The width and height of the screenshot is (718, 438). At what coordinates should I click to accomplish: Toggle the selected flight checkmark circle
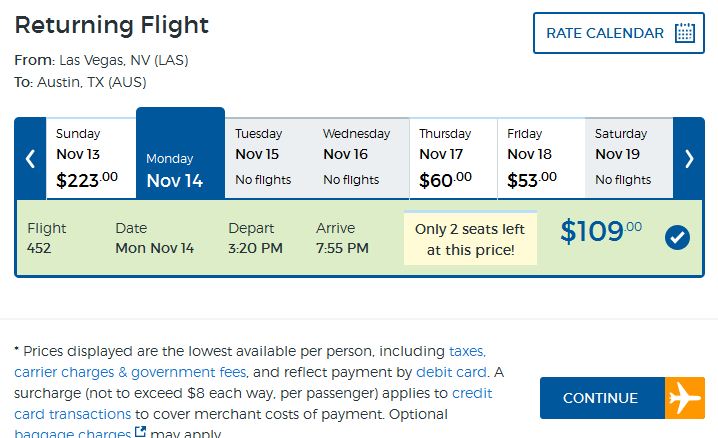677,238
